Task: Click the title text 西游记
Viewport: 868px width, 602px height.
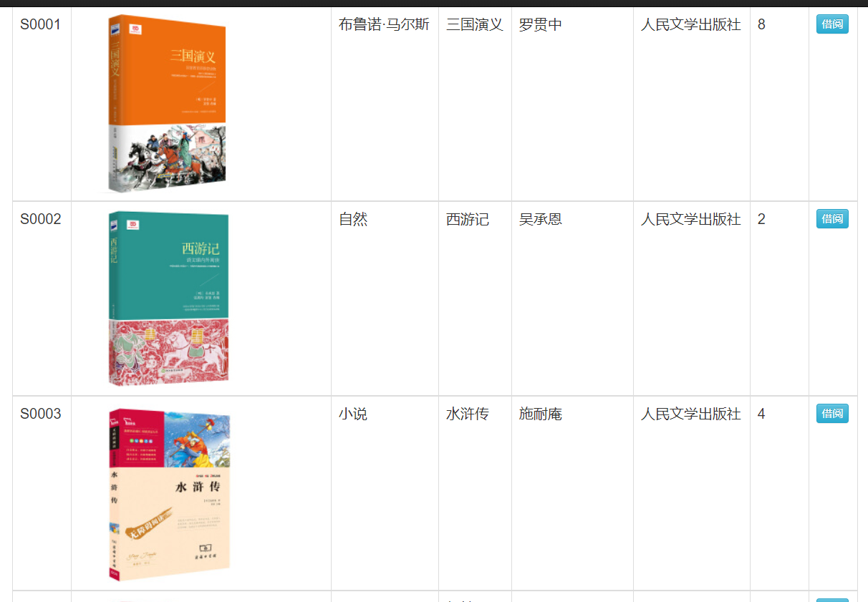Action: tap(468, 220)
